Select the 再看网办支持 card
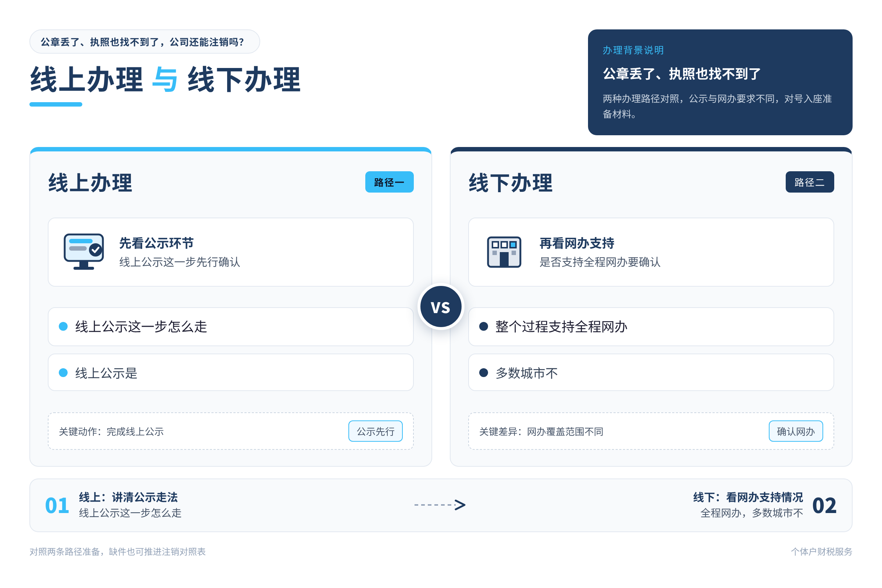 coord(651,252)
